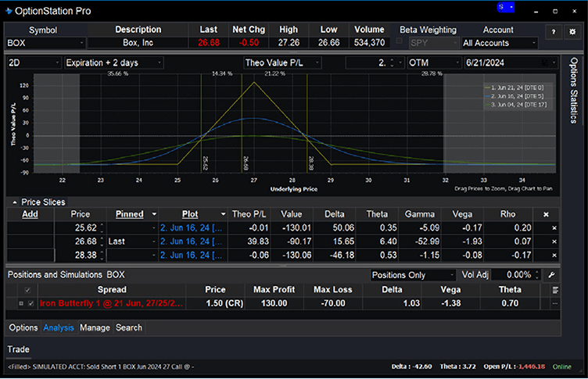Adjust the Vol Adj 0.00% stepper
588x379 pixels.
click(x=537, y=275)
